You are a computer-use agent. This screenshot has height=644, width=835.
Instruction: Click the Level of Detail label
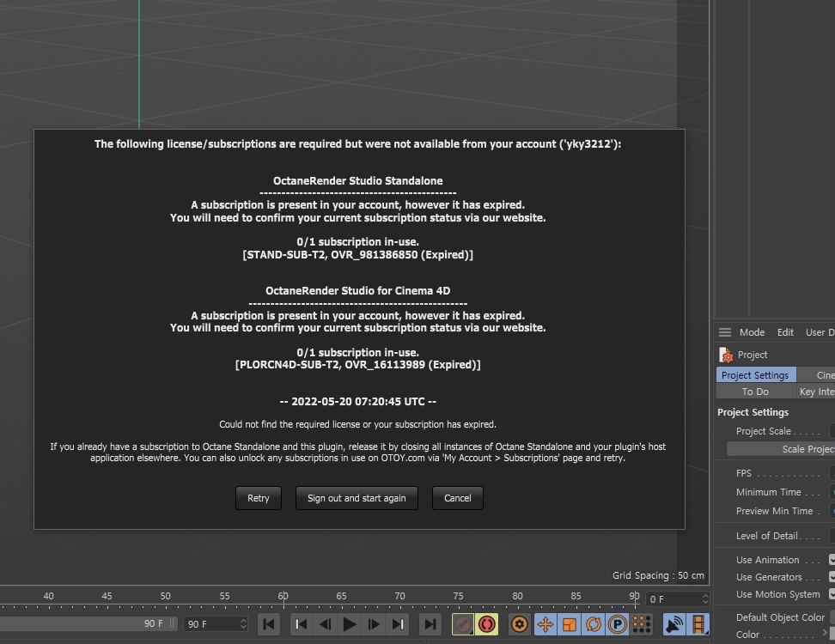point(766,536)
